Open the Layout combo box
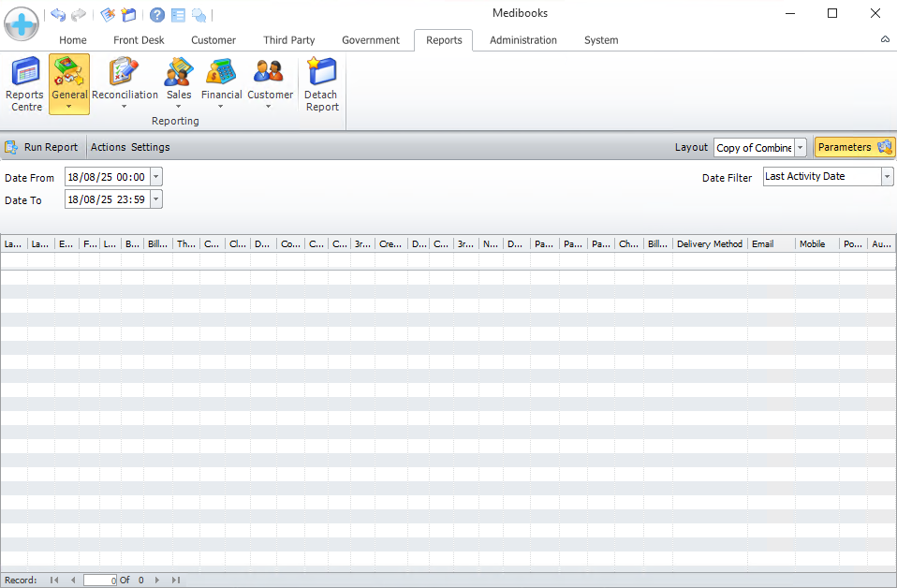The image size is (897, 588). [x=800, y=148]
